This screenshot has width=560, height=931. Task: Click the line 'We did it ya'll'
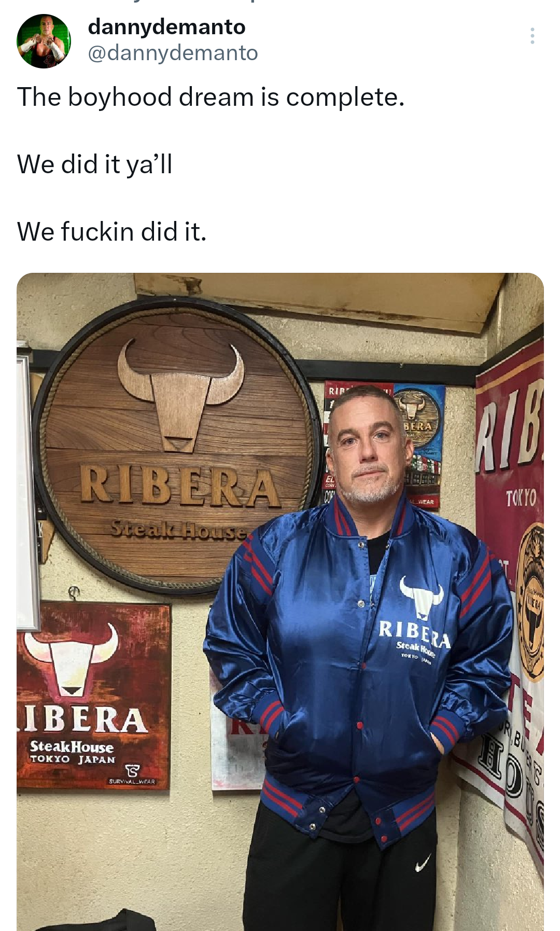coord(94,164)
